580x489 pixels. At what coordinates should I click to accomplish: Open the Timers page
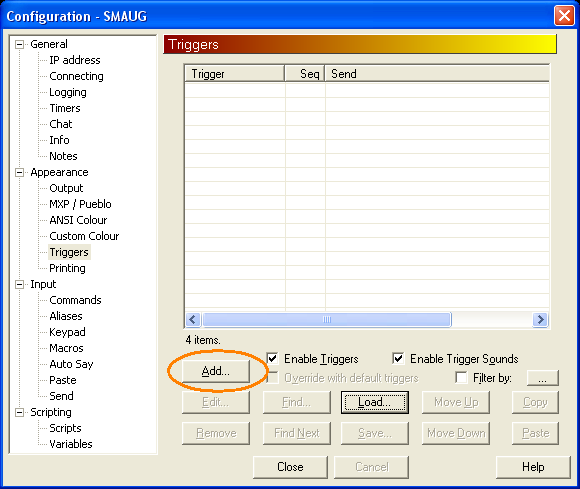coord(65,108)
